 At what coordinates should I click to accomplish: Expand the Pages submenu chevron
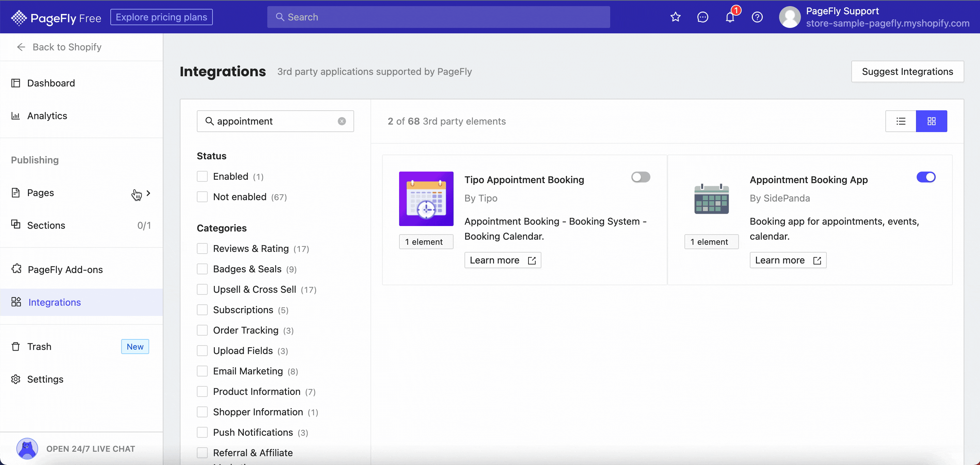pos(148,193)
